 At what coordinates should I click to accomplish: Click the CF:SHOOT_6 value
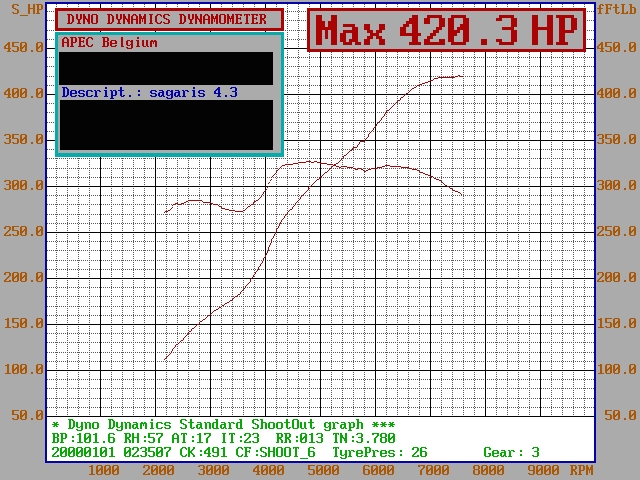click(x=276, y=453)
